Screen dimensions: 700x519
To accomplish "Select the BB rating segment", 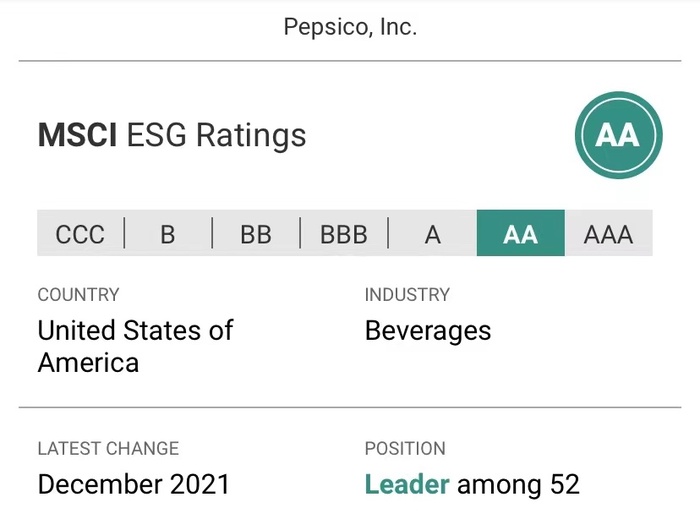I will coord(256,233).
